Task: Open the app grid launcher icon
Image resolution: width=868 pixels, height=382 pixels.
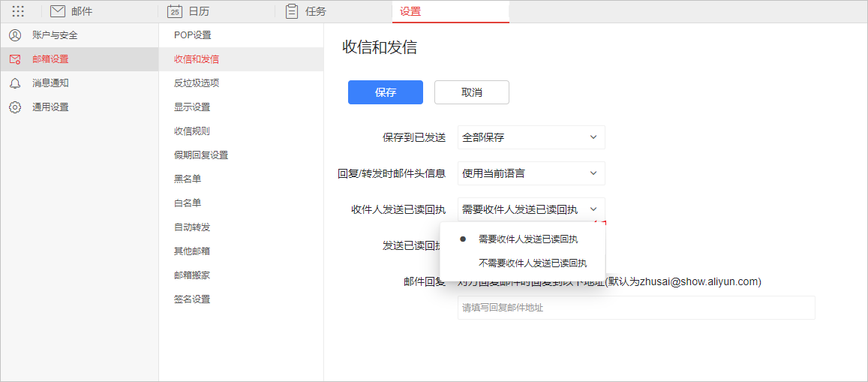Action: coord(18,11)
